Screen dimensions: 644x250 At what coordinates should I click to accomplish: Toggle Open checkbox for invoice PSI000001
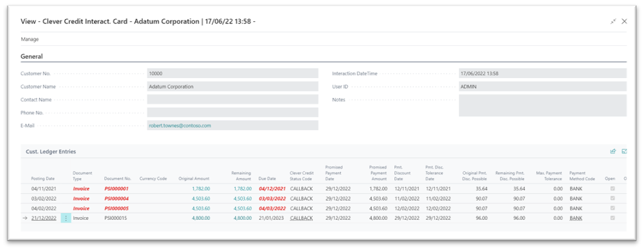(x=612, y=189)
